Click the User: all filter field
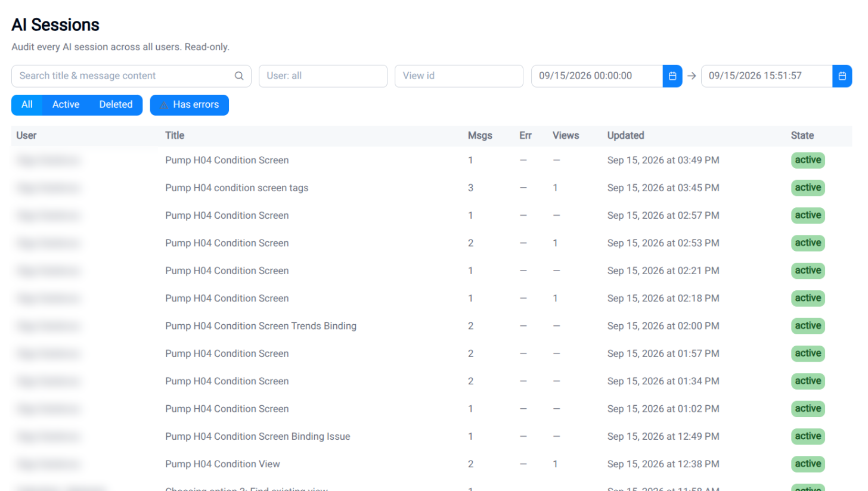 point(323,76)
